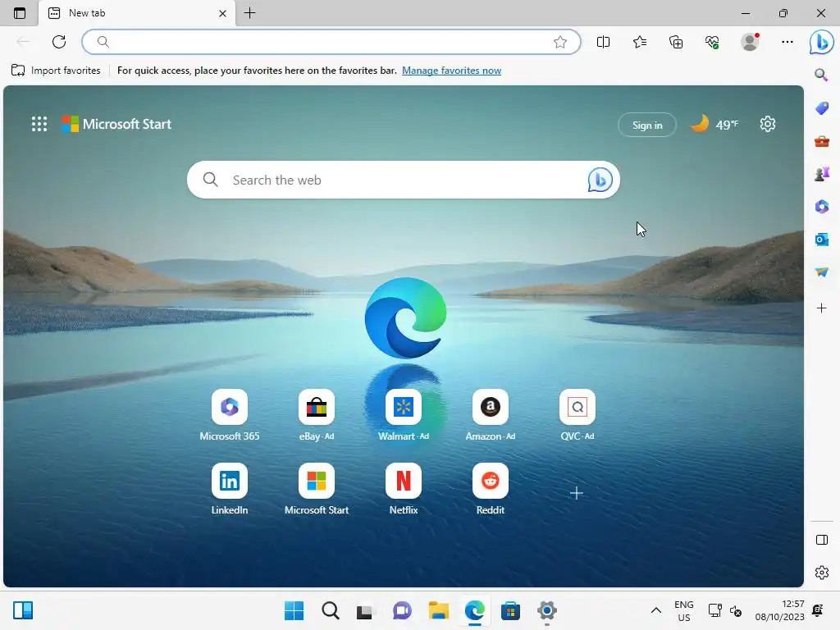This screenshot has height=630, width=840.
Task: Open Browser essentials heart icon
Action: tap(712, 42)
